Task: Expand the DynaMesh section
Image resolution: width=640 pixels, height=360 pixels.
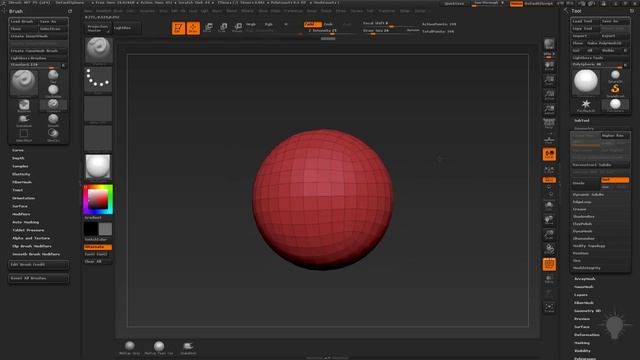Action: click(x=582, y=231)
